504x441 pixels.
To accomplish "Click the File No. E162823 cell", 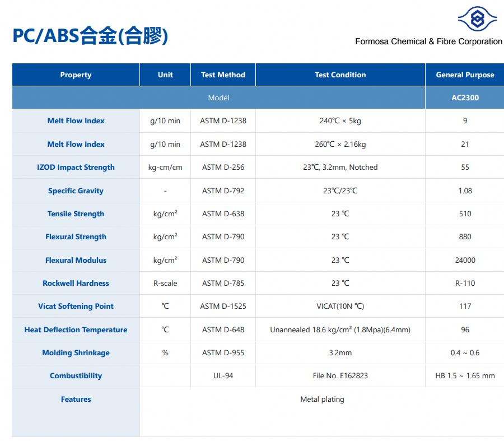I will tap(340, 375).
